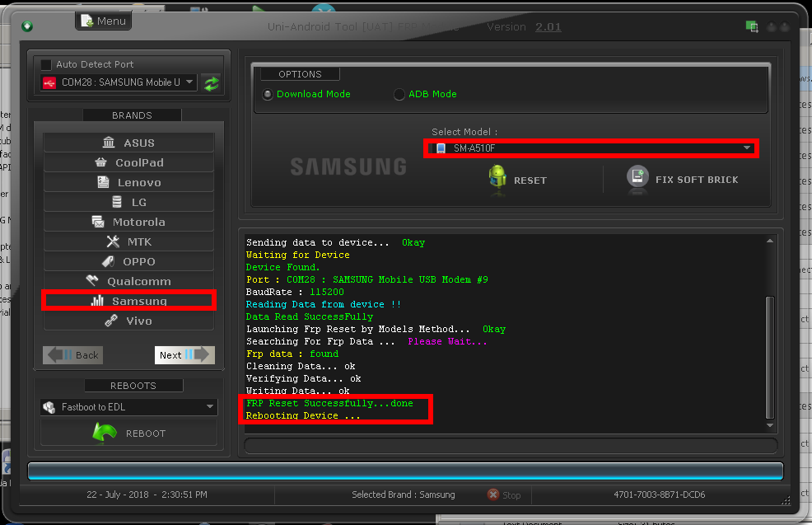Screen dimensions: 812x525
Task: Click the serial 4701-7003-8B71-DCD6 text
Action: click(659, 495)
